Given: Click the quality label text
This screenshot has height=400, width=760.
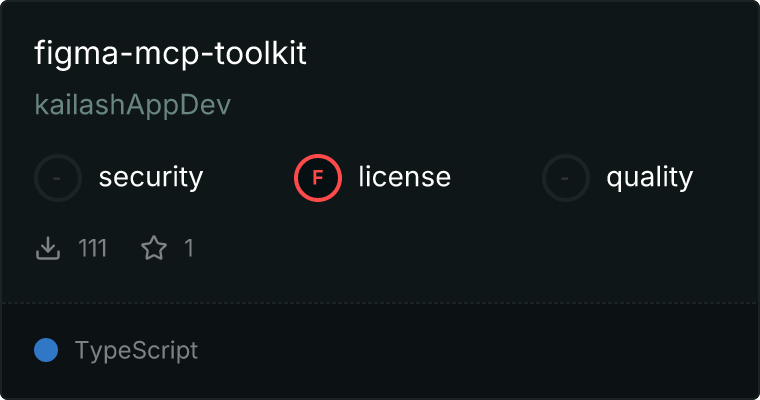Looking at the screenshot, I should point(650,177).
